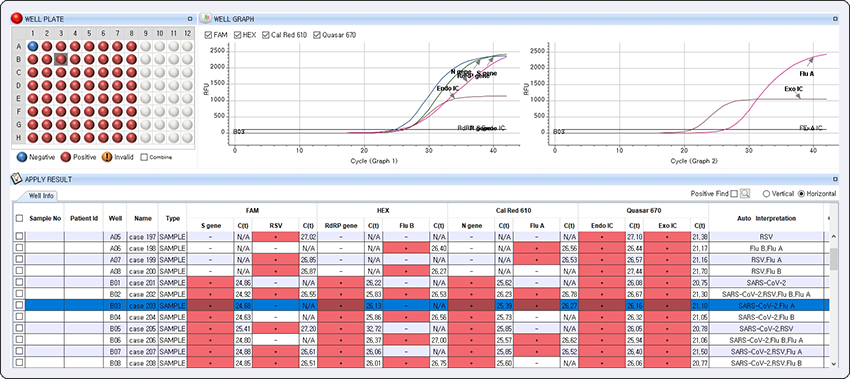Viewport: 850px width, 379px height.
Task: Click the red Well Plate panel icon
Action: pos(16,19)
